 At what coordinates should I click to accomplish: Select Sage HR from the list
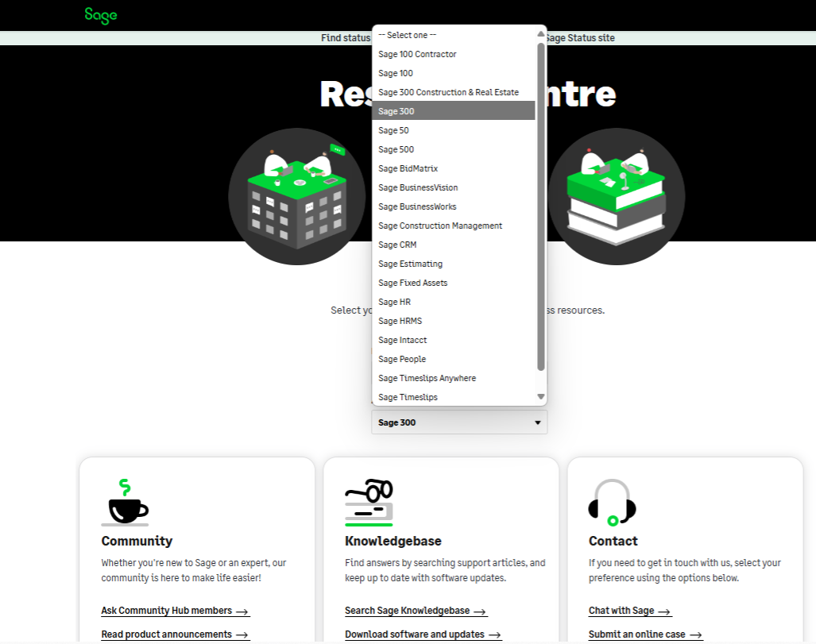coord(453,303)
